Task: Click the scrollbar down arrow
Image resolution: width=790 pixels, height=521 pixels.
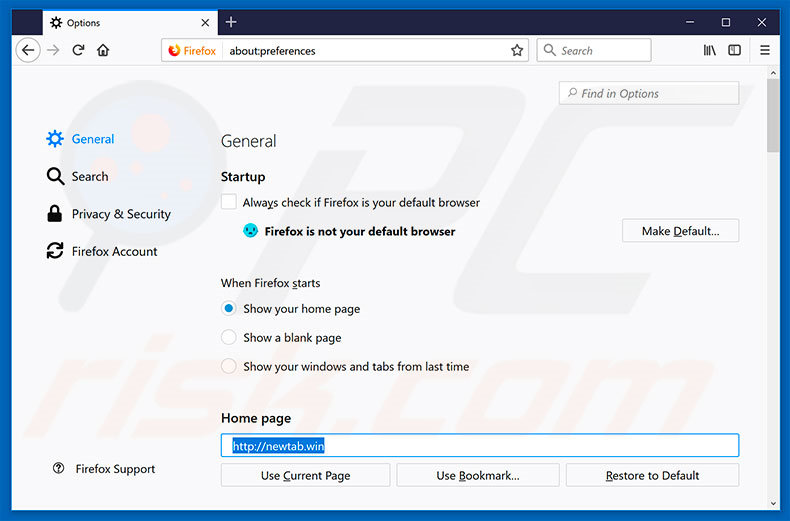Action: [x=773, y=503]
